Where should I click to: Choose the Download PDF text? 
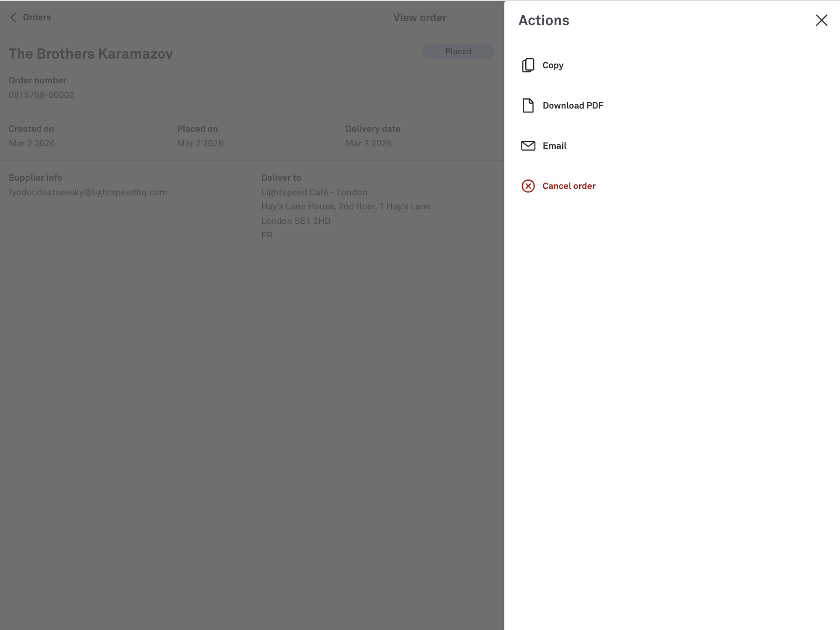[x=573, y=106]
